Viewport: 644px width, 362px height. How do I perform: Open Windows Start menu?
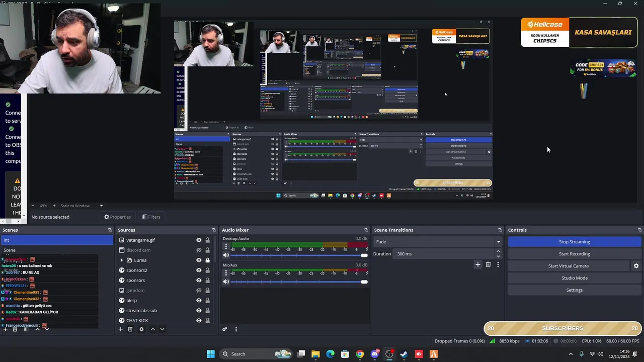click(x=211, y=354)
